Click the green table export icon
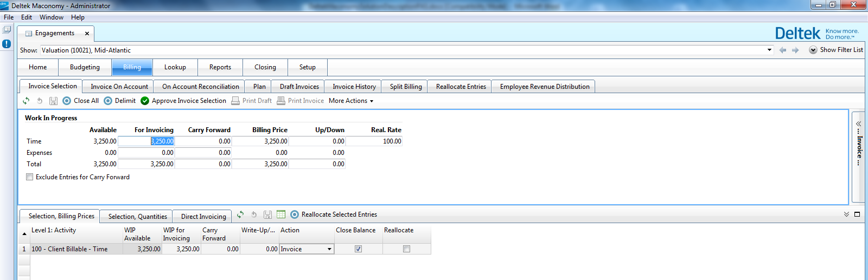The height and width of the screenshot is (280, 868). [281, 214]
